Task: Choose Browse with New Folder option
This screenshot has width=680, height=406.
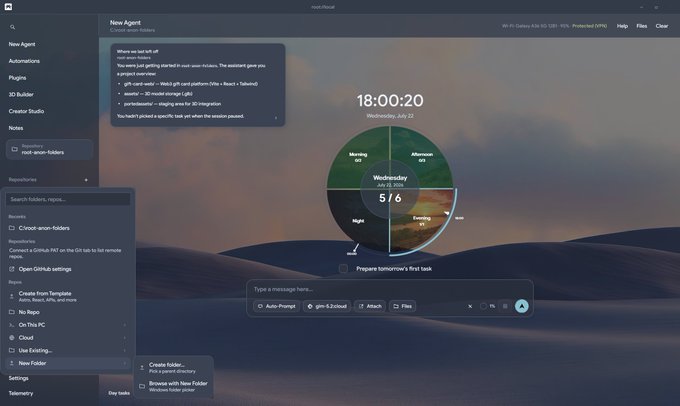Action: tap(173, 386)
